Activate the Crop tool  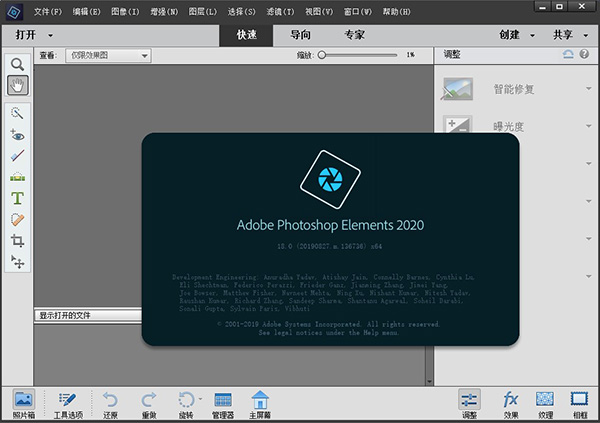(17, 241)
